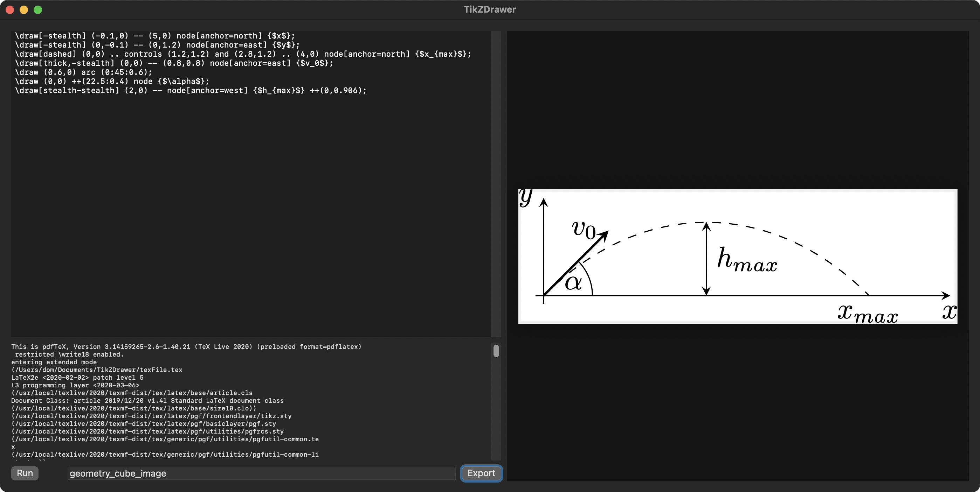
Task: Click the h_max draw command line
Action: [190, 91]
